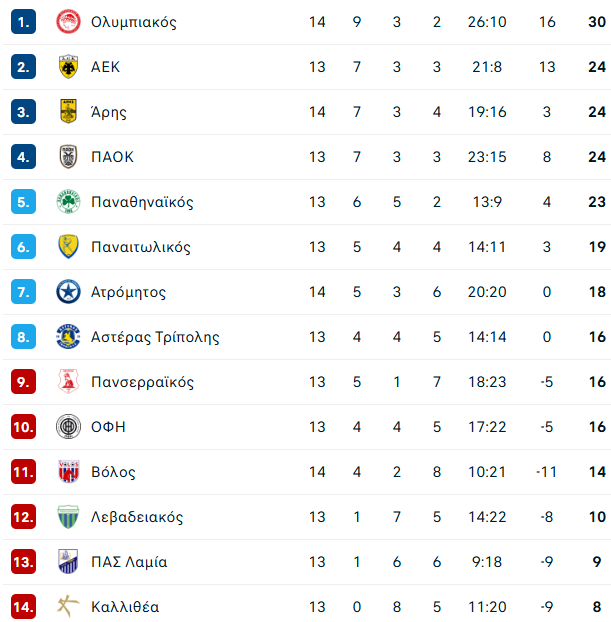Select Olympiacos 30 points value
Image resolution: width=611 pixels, height=622 pixels.
tap(597, 22)
